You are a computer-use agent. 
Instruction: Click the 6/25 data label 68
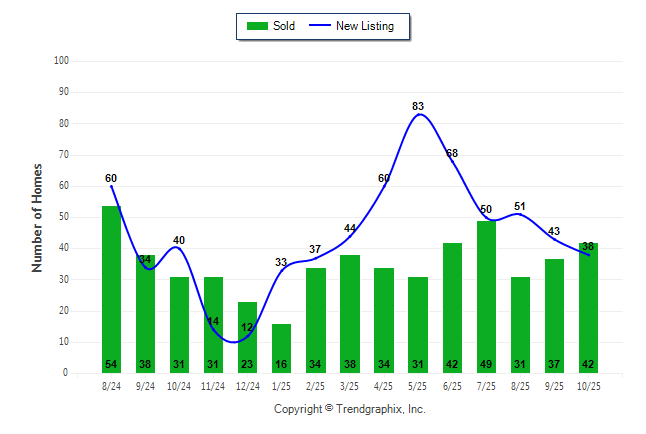point(452,153)
